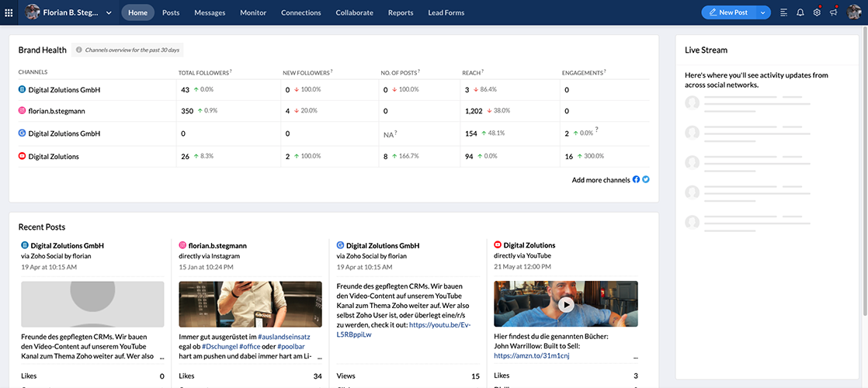Click the LinkedIn icon for Digital Zolutions GmbH row
Image resolution: width=868 pixels, height=388 pixels.
tap(23, 89)
